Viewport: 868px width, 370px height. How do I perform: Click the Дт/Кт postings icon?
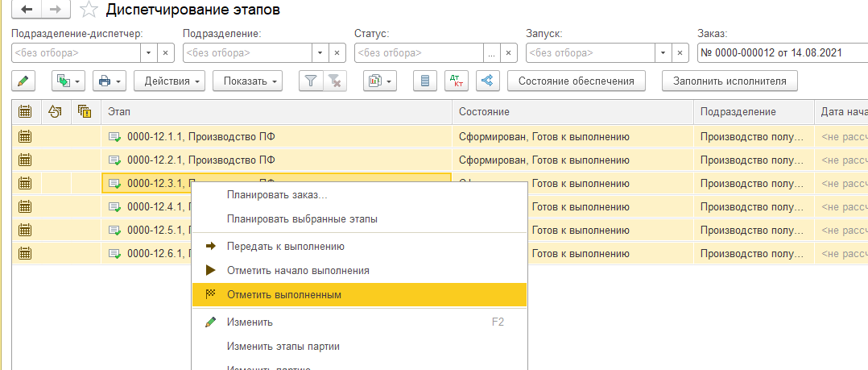[x=456, y=81]
